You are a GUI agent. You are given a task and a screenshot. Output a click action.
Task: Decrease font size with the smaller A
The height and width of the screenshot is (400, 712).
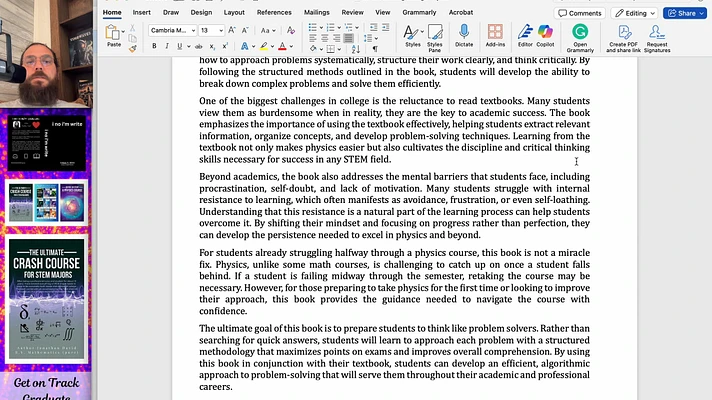pyautogui.click(x=245, y=30)
